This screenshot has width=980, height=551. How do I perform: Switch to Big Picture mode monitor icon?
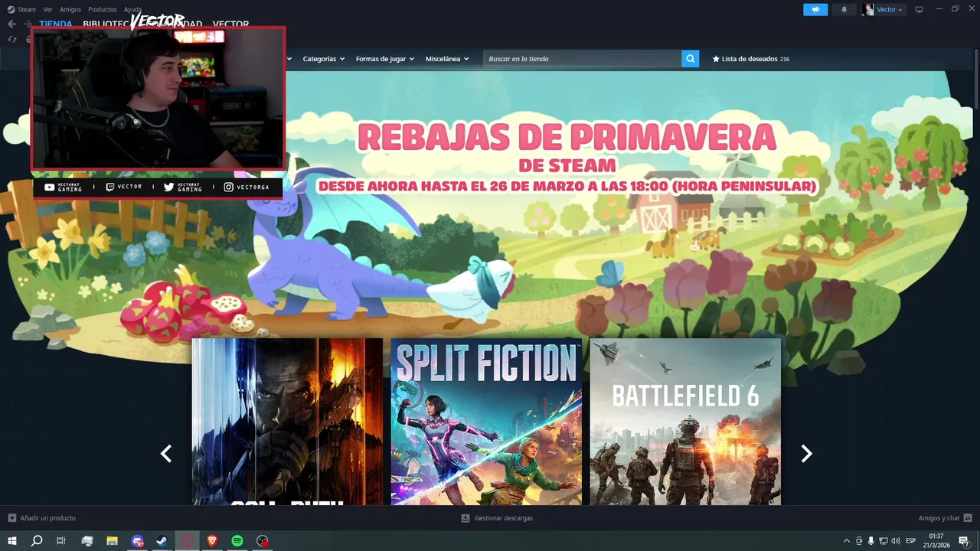pyautogui.click(x=920, y=9)
